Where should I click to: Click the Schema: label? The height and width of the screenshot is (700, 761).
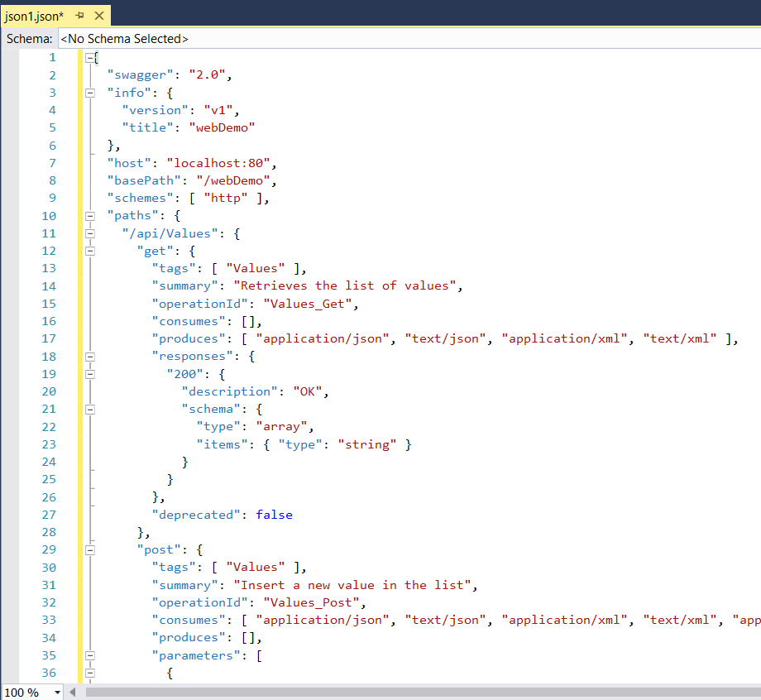point(29,39)
